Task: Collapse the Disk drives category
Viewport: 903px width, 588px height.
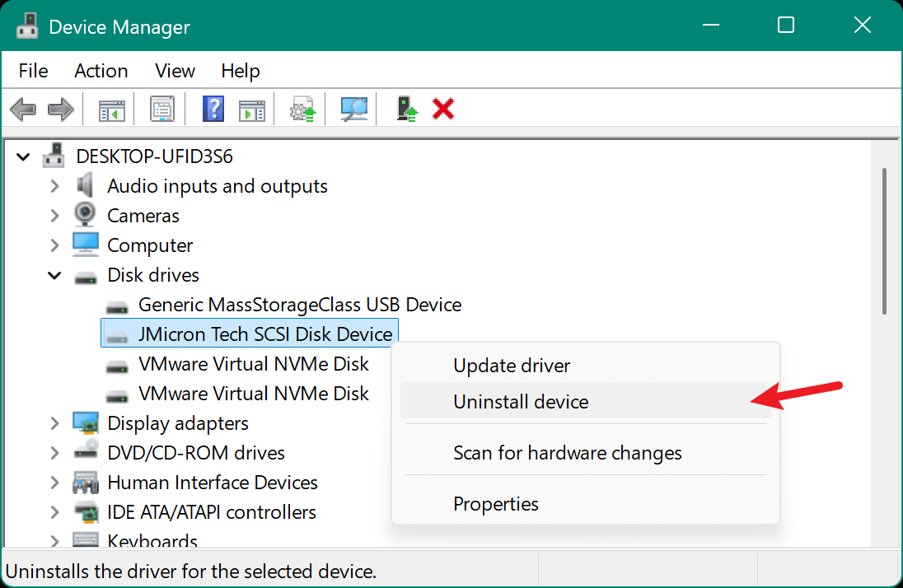Action: tap(54, 275)
